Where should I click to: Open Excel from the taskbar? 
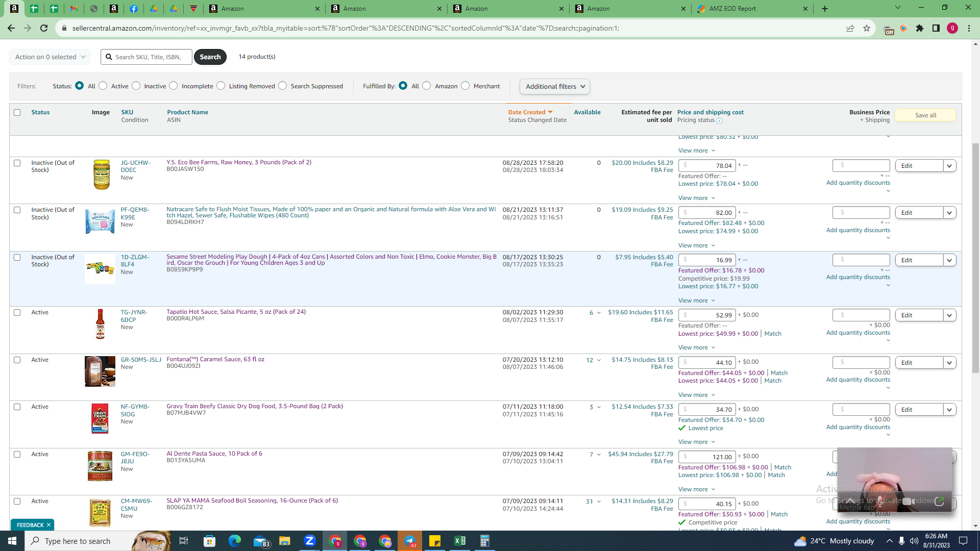(x=460, y=541)
